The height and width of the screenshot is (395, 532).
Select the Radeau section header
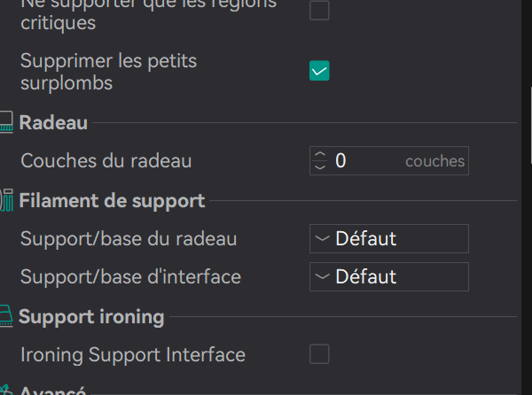pyautogui.click(x=53, y=123)
